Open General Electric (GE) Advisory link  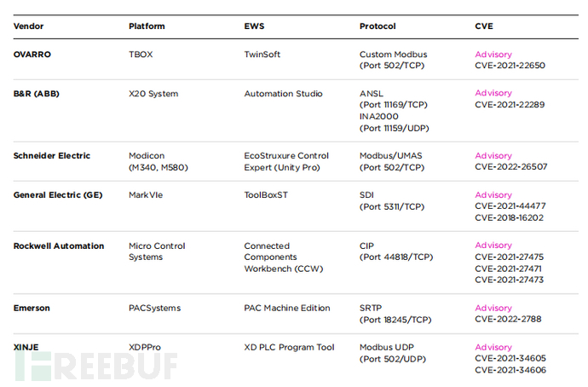tap(493, 195)
